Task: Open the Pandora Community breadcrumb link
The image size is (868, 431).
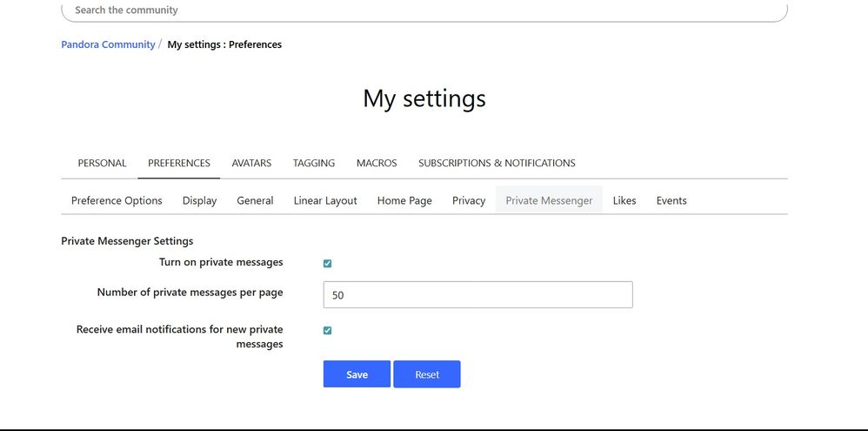Action: pos(108,44)
